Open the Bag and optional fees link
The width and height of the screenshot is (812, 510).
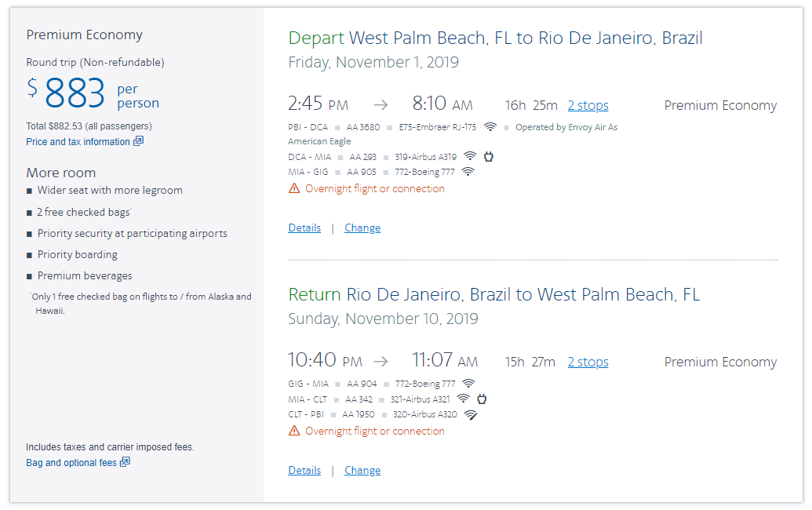tap(71, 463)
